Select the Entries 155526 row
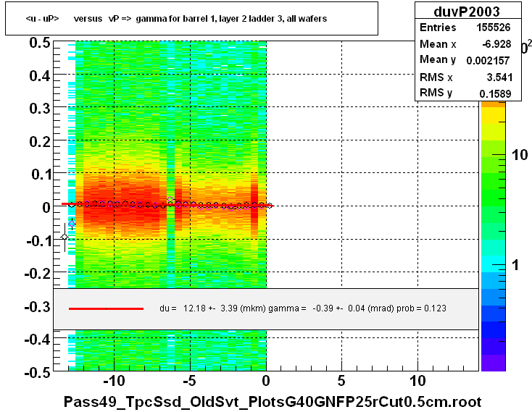 click(x=465, y=28)
